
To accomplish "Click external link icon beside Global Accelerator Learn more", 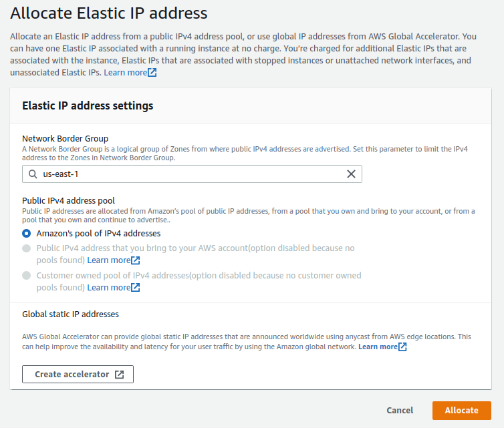I will point(402,347).
